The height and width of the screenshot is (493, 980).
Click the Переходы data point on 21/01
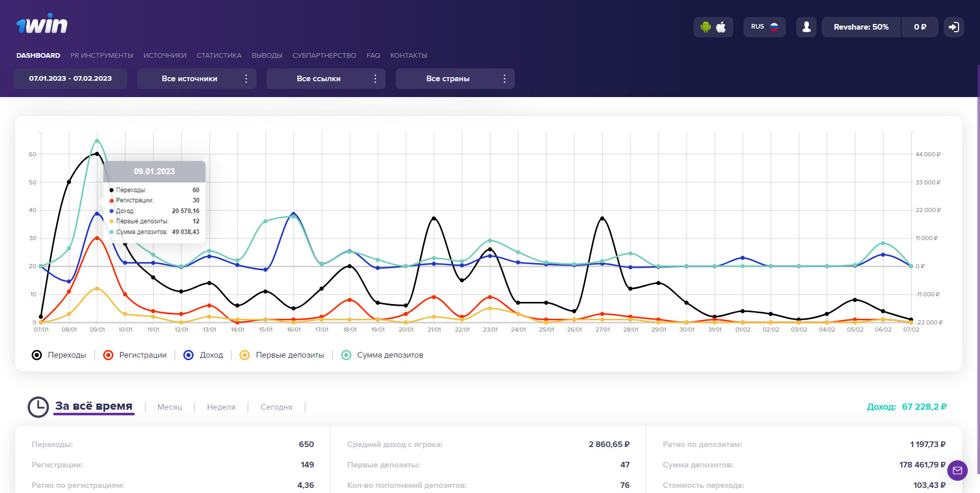pos(434,218)
